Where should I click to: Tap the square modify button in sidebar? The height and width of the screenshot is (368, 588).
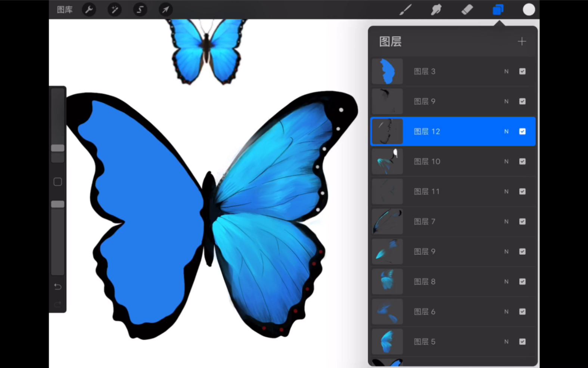tap(57, 182)
